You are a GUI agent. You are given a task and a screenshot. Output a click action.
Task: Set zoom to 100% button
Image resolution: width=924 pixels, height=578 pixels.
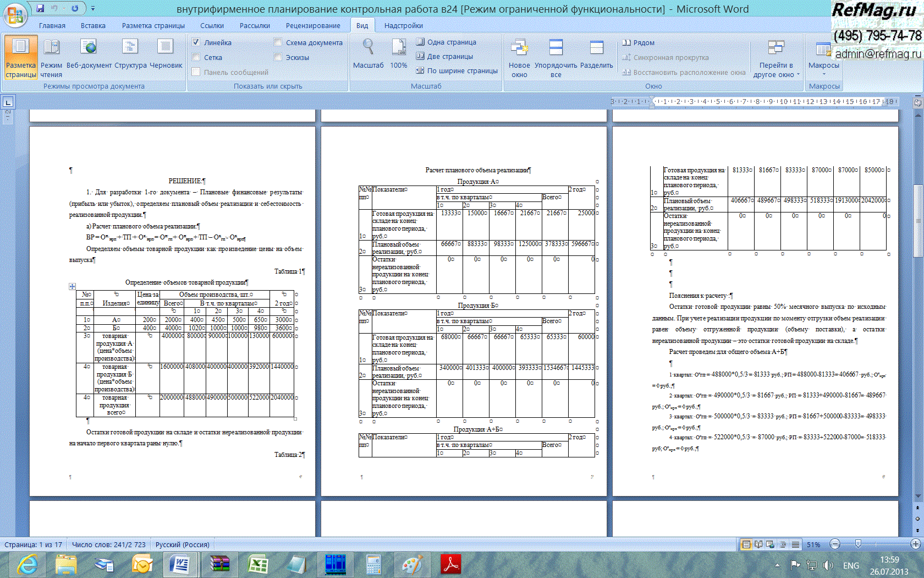(399, 54)
